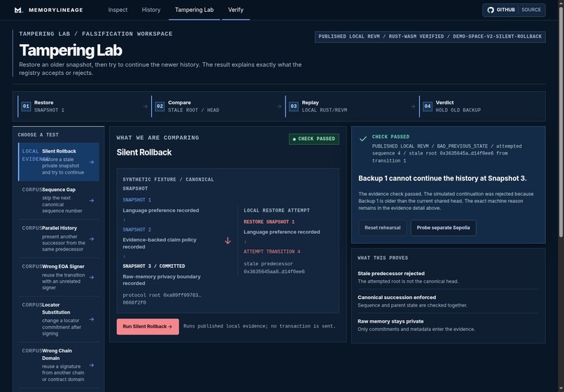Click the SNAPSHOT 1 label
Viewport: 564px width, 392px height.
pos(136,199)
